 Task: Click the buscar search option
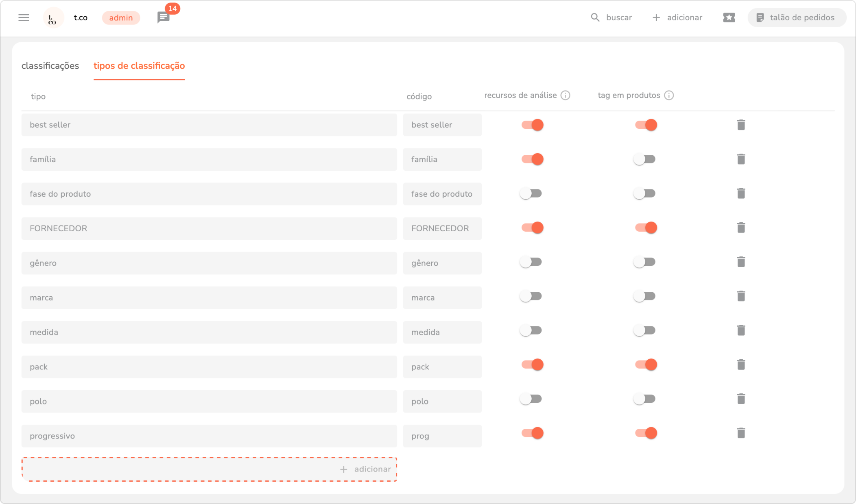click(x=611, y=17)
